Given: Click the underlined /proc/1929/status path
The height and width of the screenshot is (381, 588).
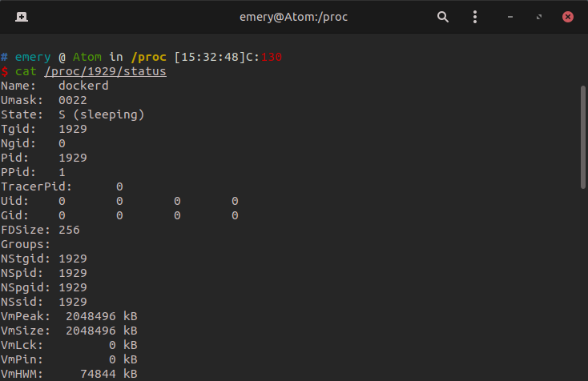Looking at the screenshot, I should [x=105, y=72].
